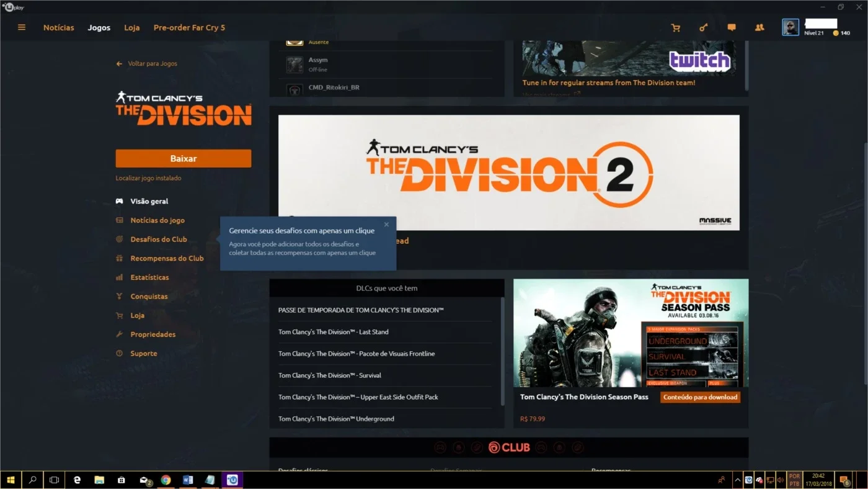The width and height of the screenshot is (868, 489).
Task: Open File Explorer from taskbar
Action: click(x=99, y=480)
